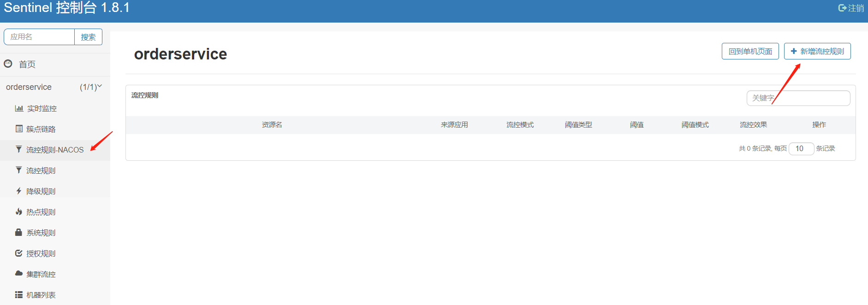Collapse the orderservice chevron arrow
The image size is (868, 305).
[100, 86]
